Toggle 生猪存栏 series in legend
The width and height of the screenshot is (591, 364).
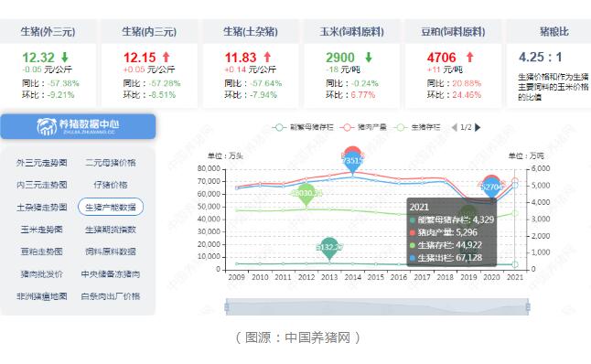tap(416, 127)
